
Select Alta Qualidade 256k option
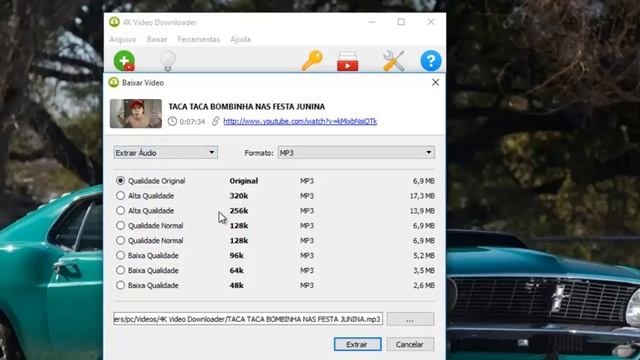[120, 211]
